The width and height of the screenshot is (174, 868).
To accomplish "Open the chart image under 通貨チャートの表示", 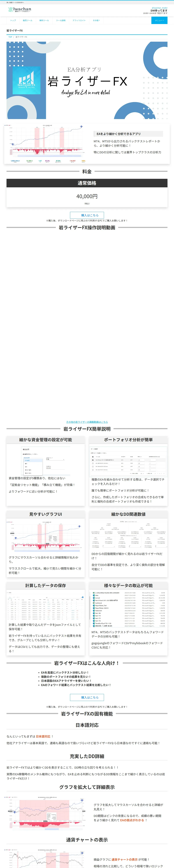I will [x=45, y=859].
